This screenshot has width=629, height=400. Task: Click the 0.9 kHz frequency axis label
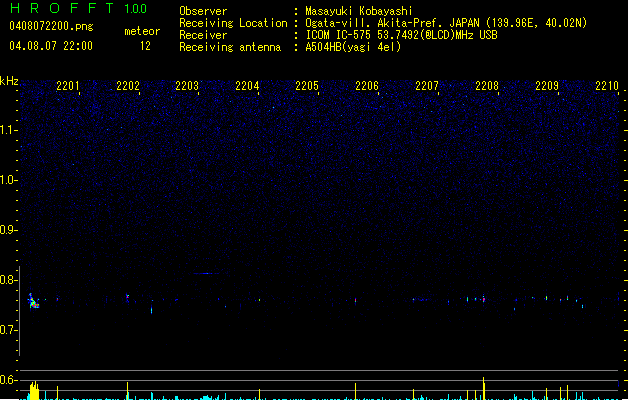(8, 230)
